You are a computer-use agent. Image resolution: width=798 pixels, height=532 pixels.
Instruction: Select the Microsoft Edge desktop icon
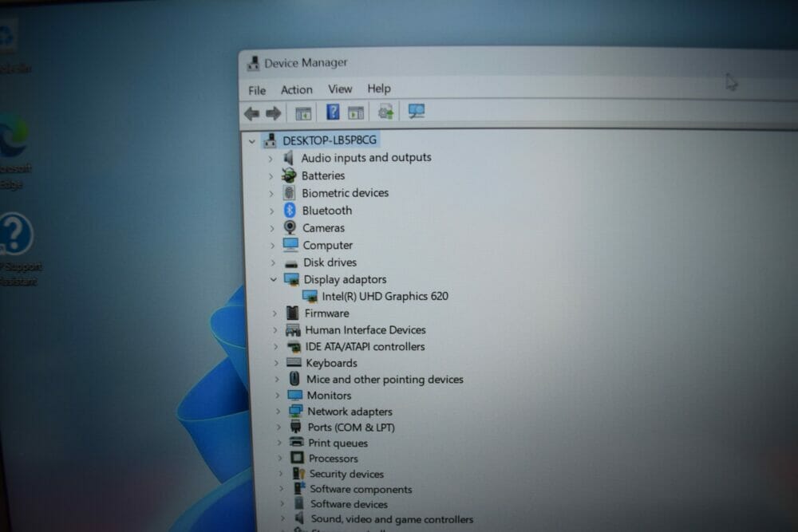14,152
